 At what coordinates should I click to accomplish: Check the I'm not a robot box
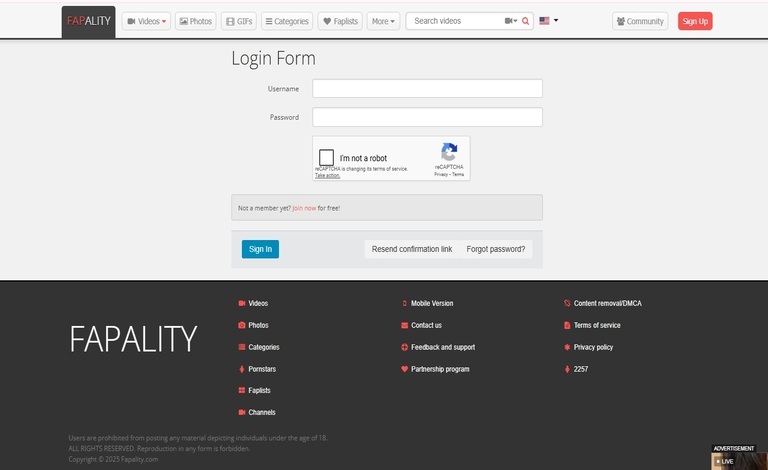[x=327, y=158]
